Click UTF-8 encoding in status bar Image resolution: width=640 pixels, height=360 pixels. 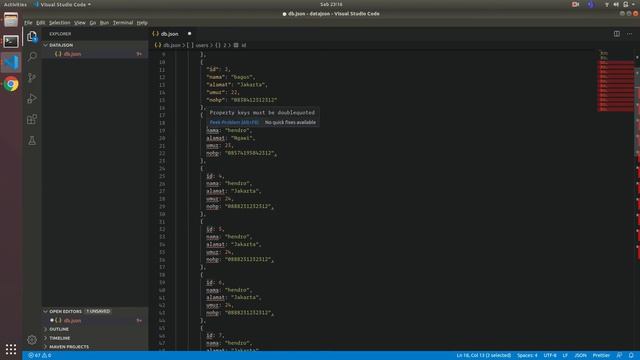point(550,356)
